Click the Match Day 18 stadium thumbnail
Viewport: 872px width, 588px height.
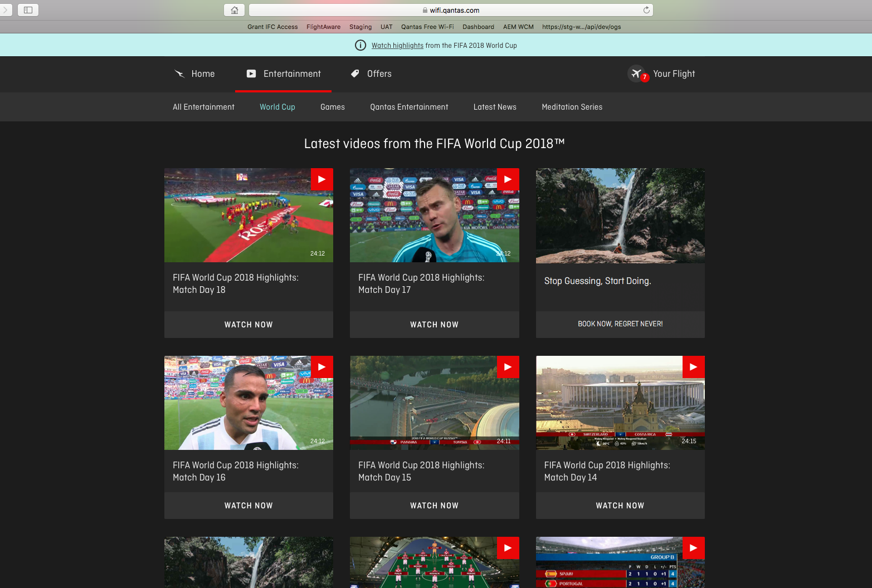pos(249,215)
